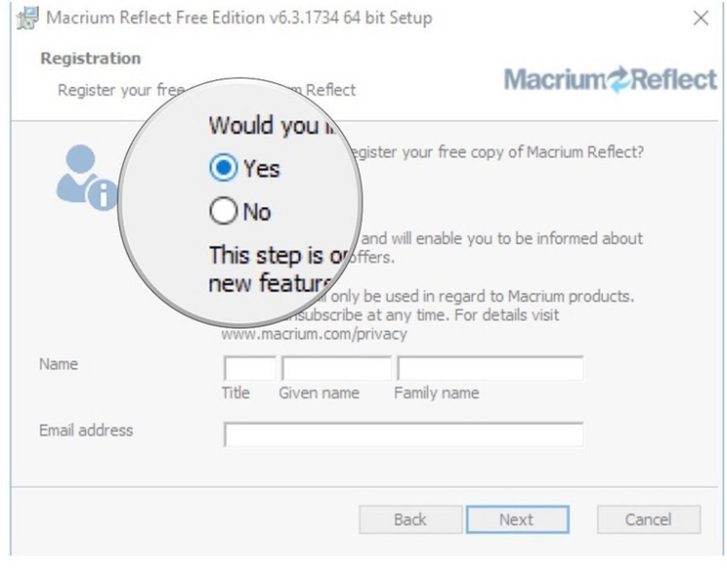Viewport: 727px width, 588px height.
Task: Go back with the Back button
Action: pos(410,520)
